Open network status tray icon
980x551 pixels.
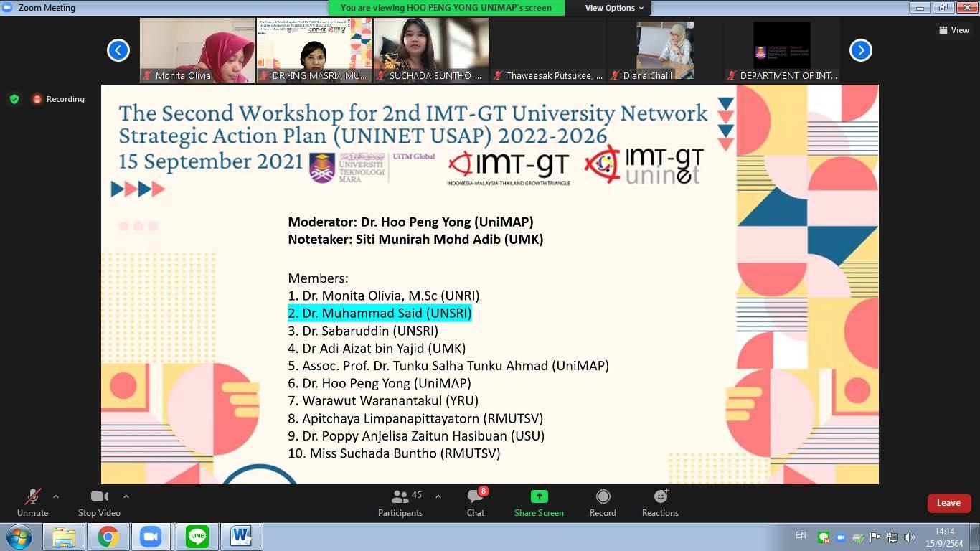pyautogui.click(x=892, y=537)
